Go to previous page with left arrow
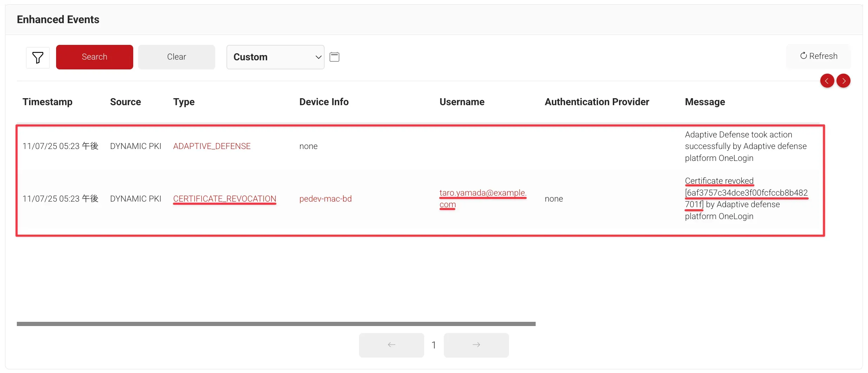Image resolution: width=868 pixels, height=373 pixels. click(x=391, y=345)
